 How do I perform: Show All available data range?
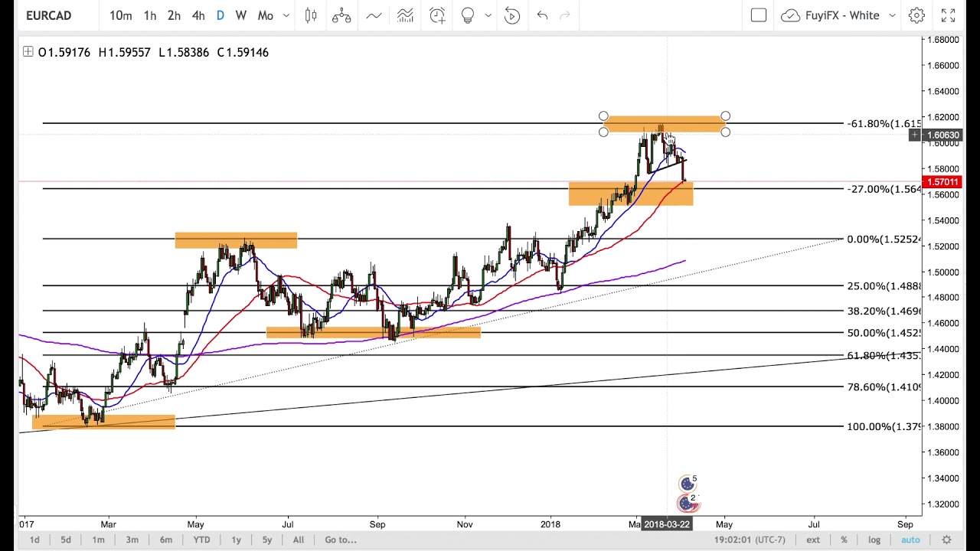[x=298, y=540]
